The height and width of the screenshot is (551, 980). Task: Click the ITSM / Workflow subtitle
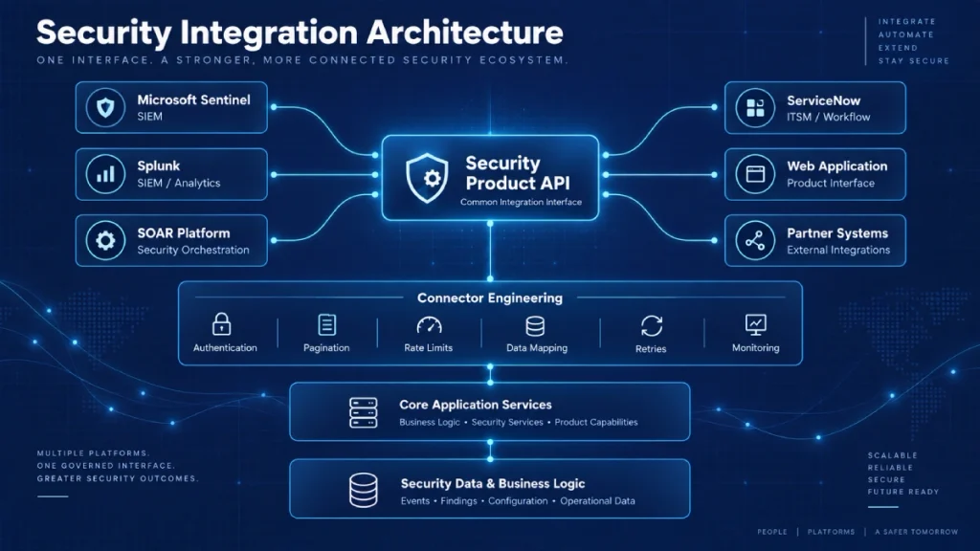(x=828, y=117)
